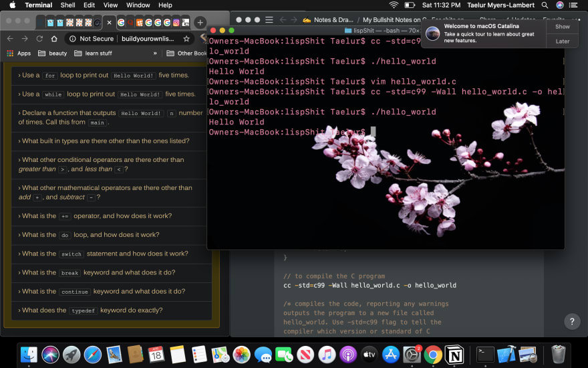Open the 'learn stuff' bookmarks folder
The width and height of the screenshot is (588, 368).
pos(92,54)
